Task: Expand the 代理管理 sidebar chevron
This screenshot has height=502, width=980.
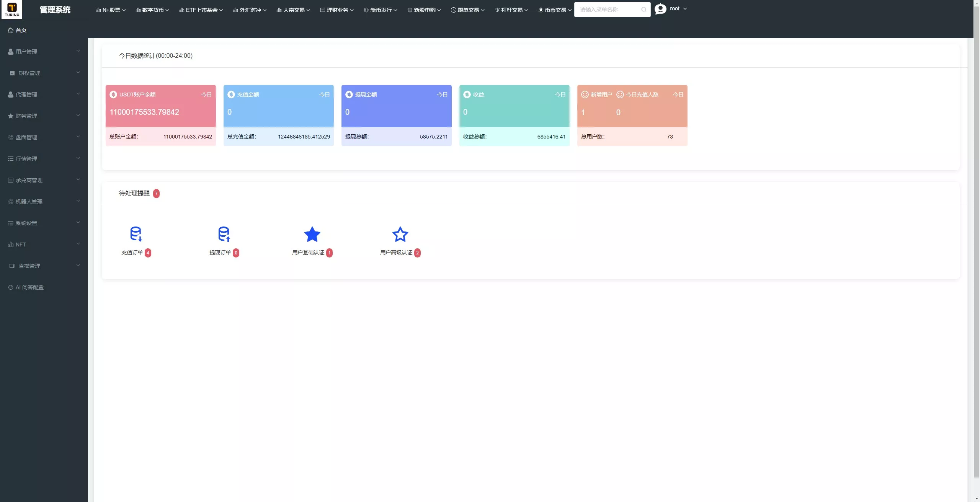Action: (x=78, y=94)
